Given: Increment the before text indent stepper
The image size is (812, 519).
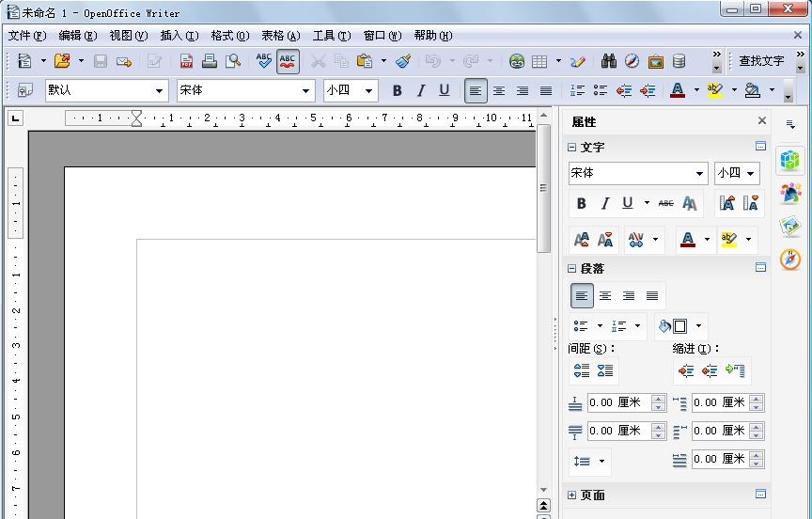Looking at the screenshot, I should (x=756, y=399).
